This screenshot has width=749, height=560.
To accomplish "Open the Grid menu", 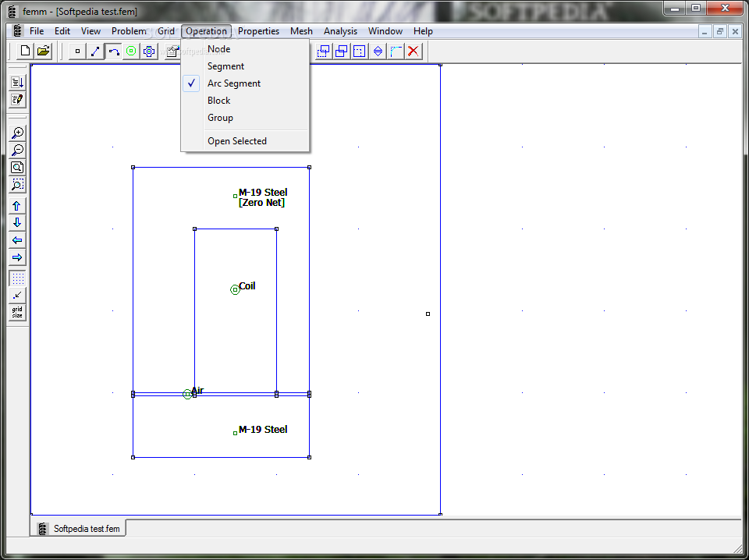I will click(165, 31).
